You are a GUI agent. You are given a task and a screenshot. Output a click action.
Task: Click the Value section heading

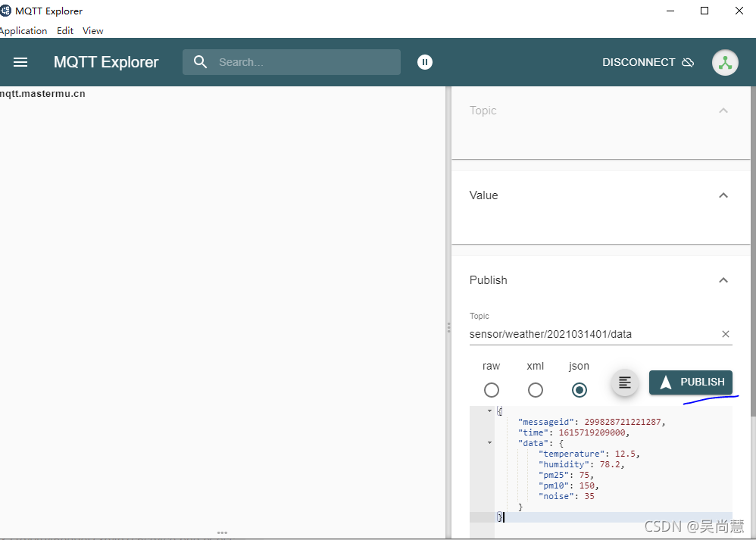point(483,195)
